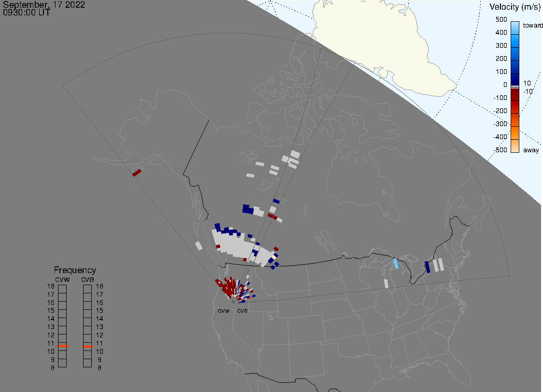Select the dark red 0 to -100 colorbar segment

click(x=515, y=94)
